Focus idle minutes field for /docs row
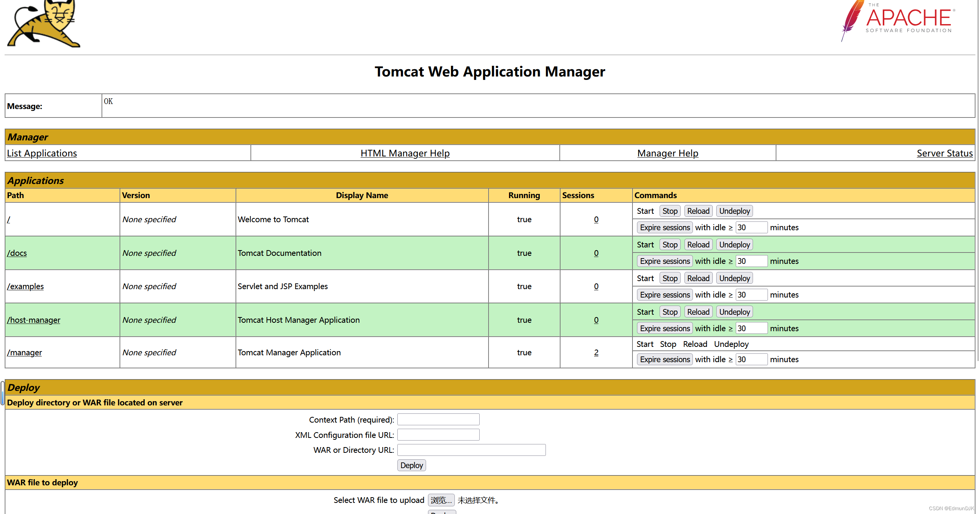Screen dimensions: 980x514 point(751,261)
